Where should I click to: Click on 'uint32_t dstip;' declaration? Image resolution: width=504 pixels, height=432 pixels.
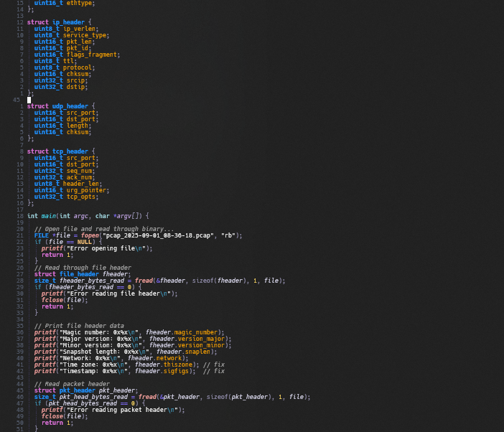(61, 87)
